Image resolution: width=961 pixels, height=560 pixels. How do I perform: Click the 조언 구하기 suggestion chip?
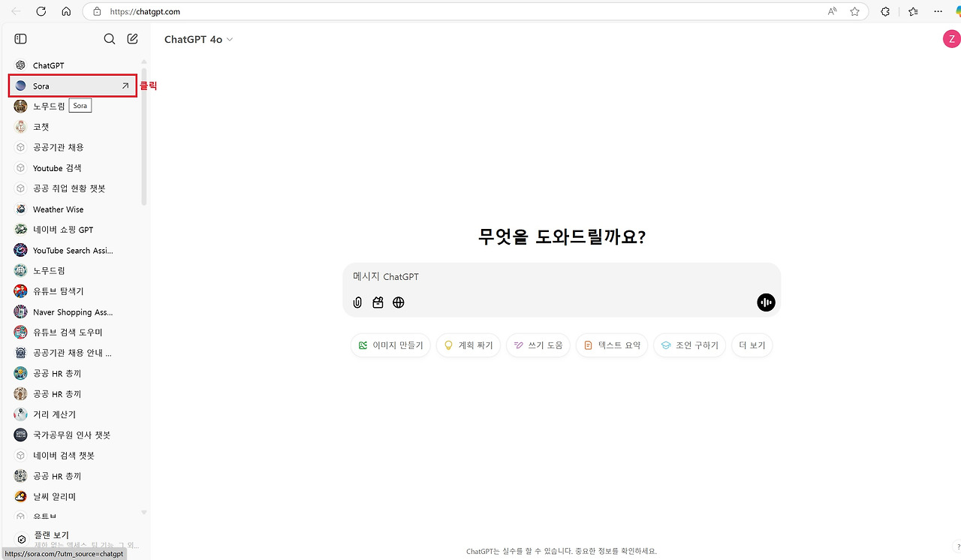(x=689, y=345)
